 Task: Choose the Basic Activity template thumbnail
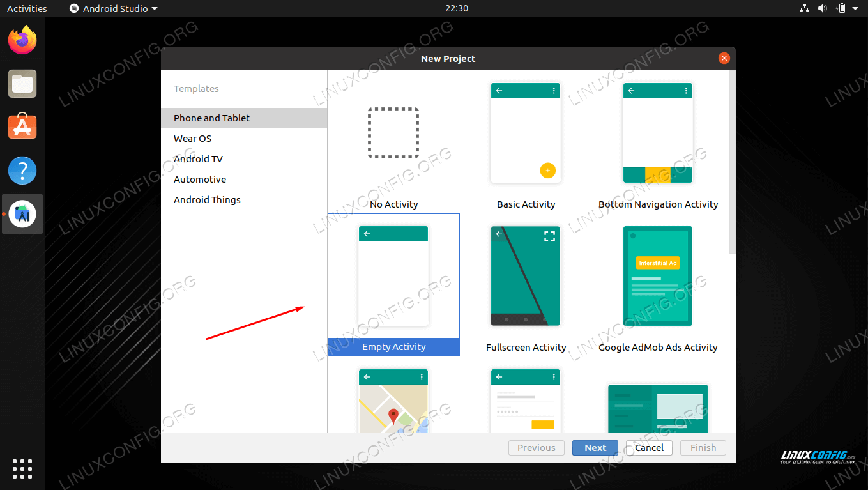click(526, 133)
